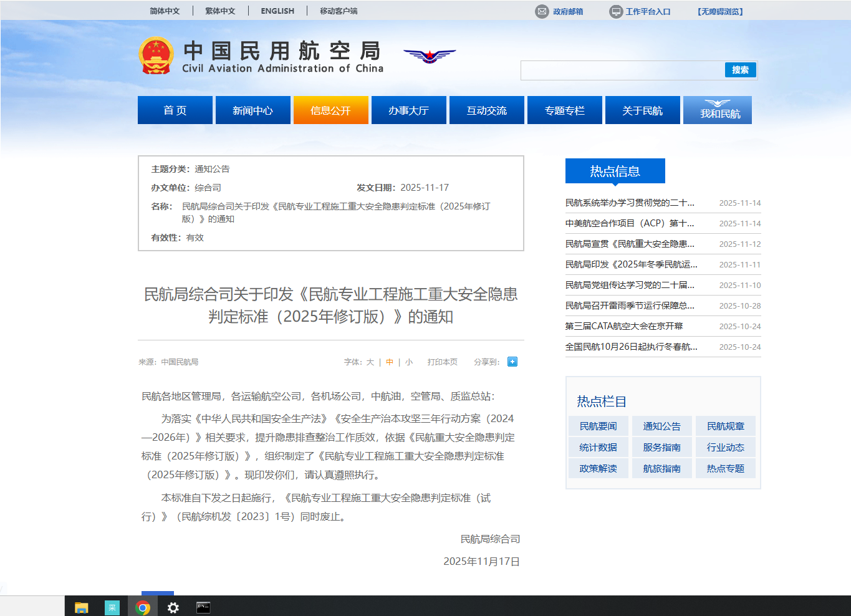Screen dimensions: 851x616
Task: Click the blue wings emblem next to the site title
Action: (430, 55)
